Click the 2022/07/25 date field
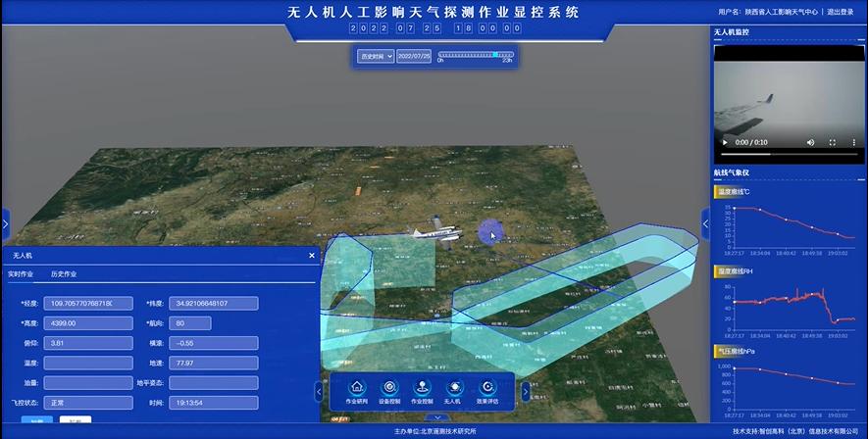Viewport: 868px width, 439px height. click(413, 57)
